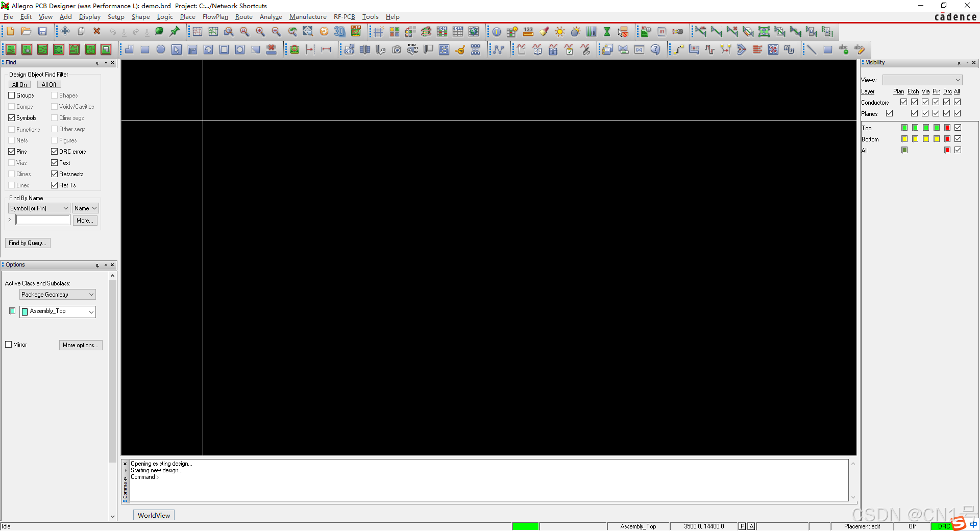This screenshot has width=980, height=531.
Task: Click the Zoom Out magnifier icon
Action: click(x=276, y=32)
